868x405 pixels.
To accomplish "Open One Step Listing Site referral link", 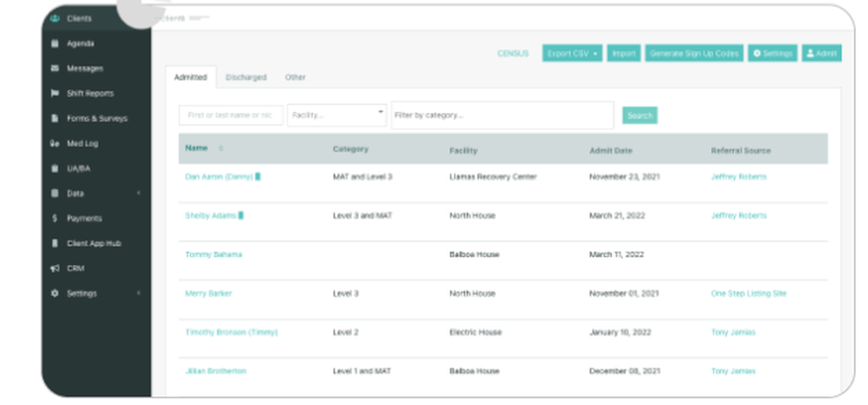I will pos(748,293).
